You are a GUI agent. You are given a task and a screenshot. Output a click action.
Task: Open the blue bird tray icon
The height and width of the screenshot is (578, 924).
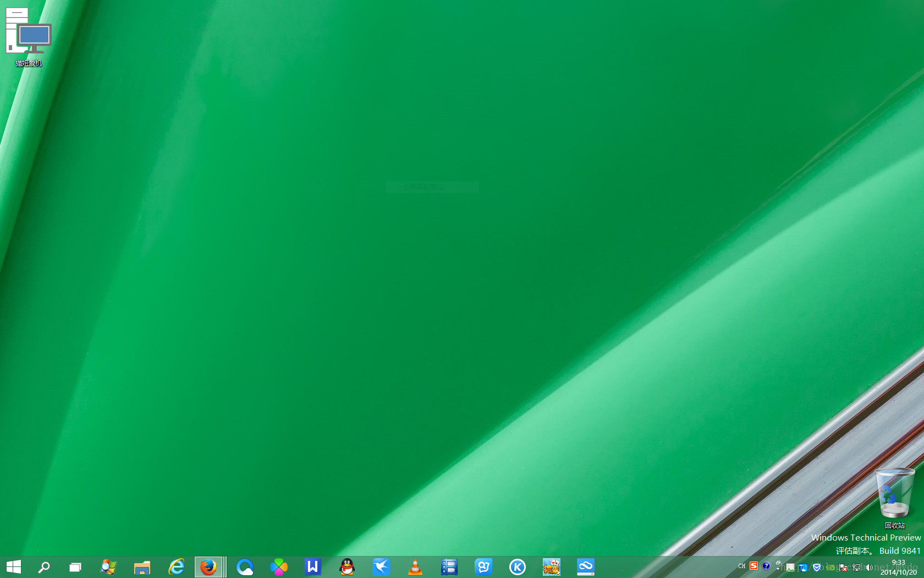point(804,568)
